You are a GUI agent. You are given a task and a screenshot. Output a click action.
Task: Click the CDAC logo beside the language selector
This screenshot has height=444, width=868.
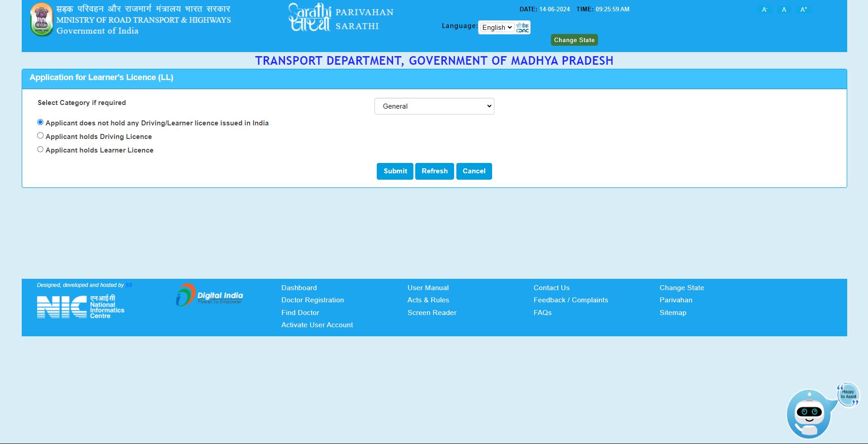point(522,27)
